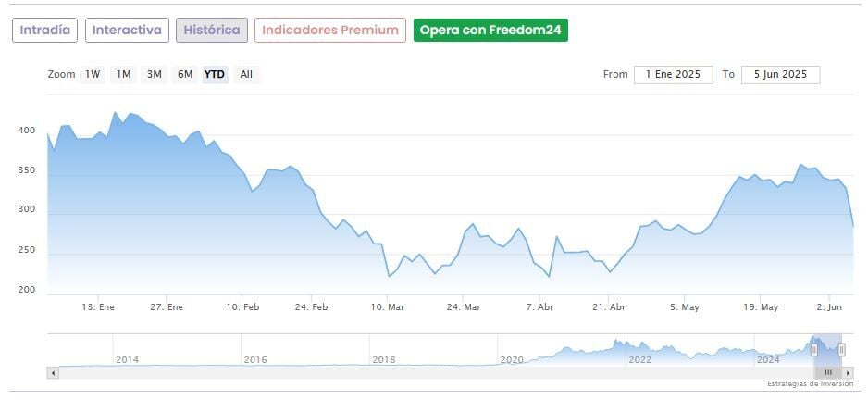Open Indicadores Premium
This screenshot has width=868, height=400.
pyautogui.click(x=330, y=31)
